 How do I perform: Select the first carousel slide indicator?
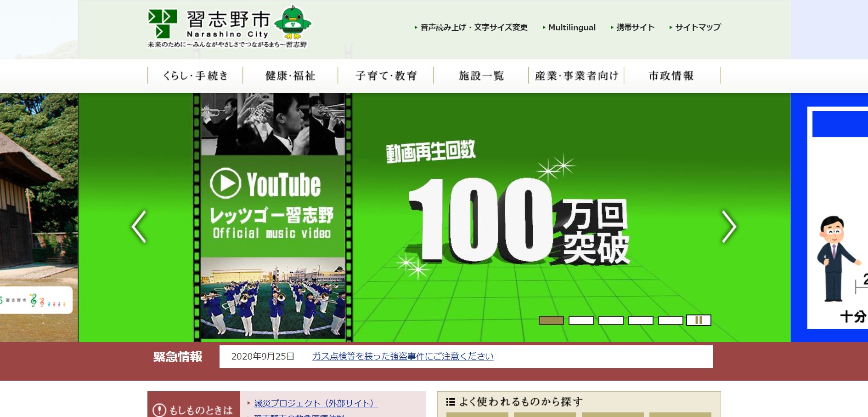tap(551, 320)
